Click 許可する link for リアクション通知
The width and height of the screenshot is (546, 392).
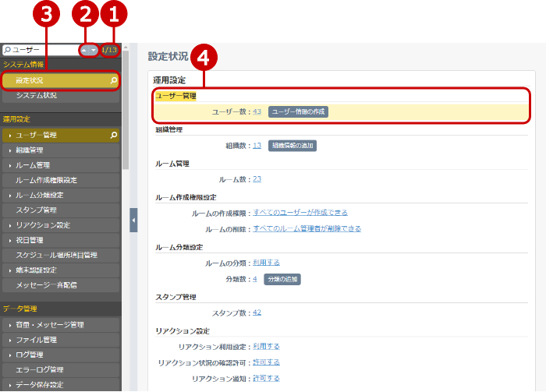point(267,379)
